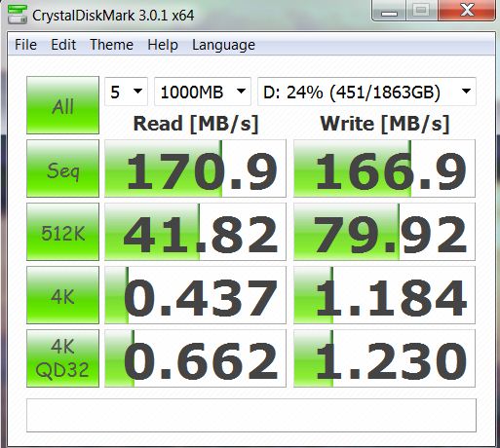Image resolution: width=500 pixels, height=448 pixels.
Task: Open the test size dropdown showing 1000MB
Action: point(203,92)
